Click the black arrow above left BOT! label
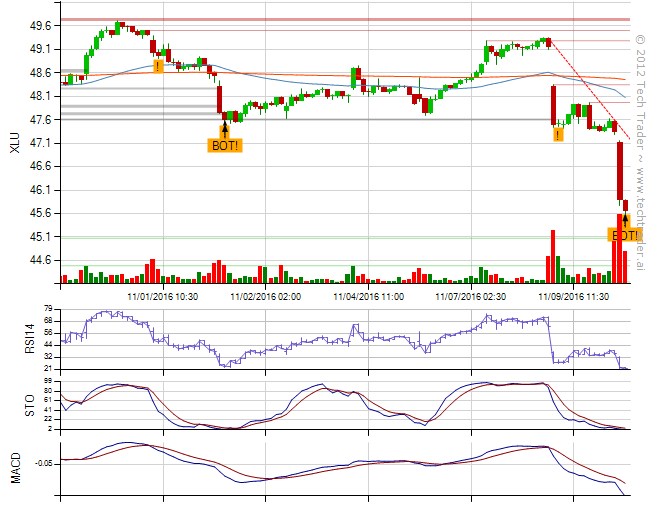This screenshot has width=657, height=514. click(225, 128)
